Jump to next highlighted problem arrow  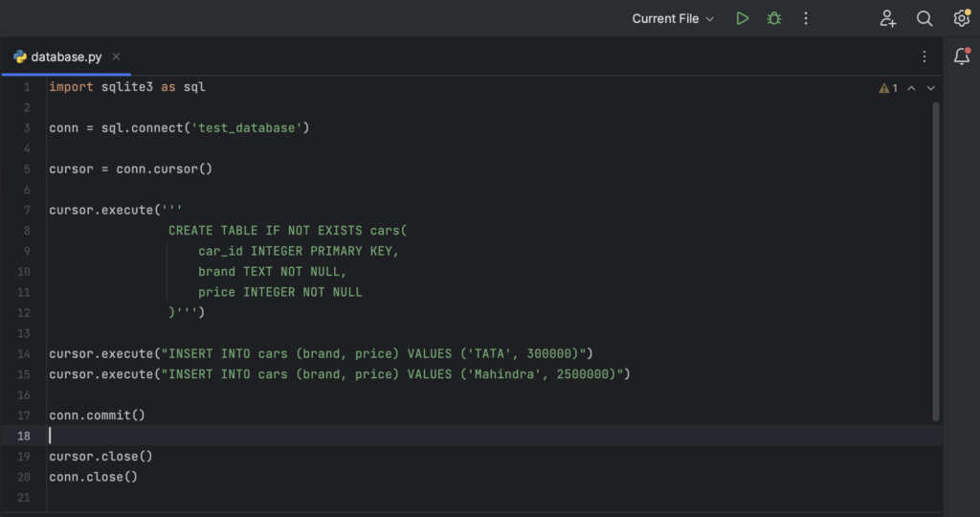[930, 88]
